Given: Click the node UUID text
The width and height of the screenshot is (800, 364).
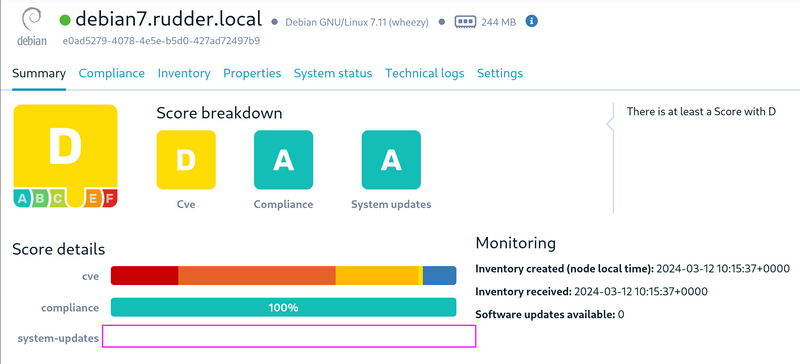Looking at the screenshot, I should pyautogui.click(x=161, y=41).
